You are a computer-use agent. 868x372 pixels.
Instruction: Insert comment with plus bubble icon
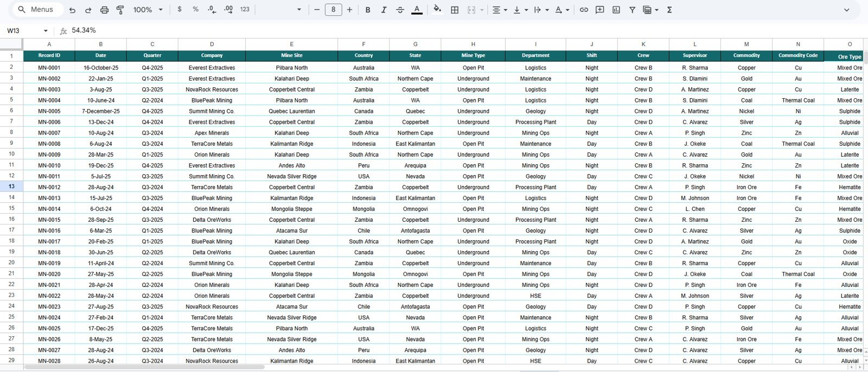pyautogui.click(x=600, y=10)
